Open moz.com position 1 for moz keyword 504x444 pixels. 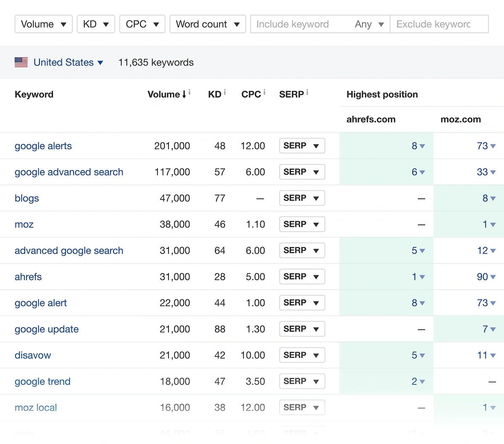click(x=489, y=224)
